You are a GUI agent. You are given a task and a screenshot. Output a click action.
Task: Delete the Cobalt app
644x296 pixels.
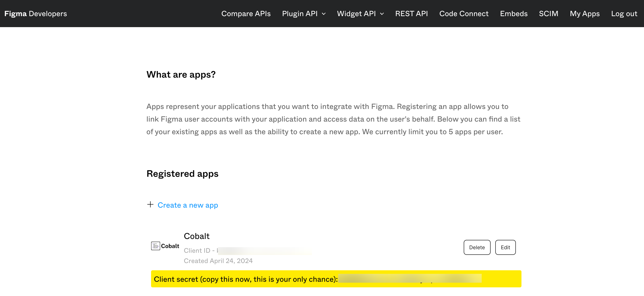coord(477,247)
